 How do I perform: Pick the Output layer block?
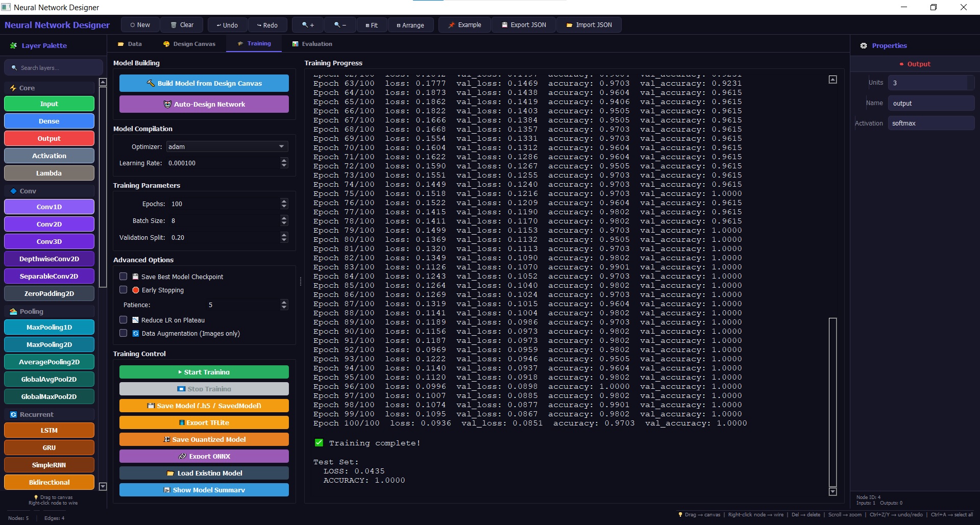click(49, 138)
